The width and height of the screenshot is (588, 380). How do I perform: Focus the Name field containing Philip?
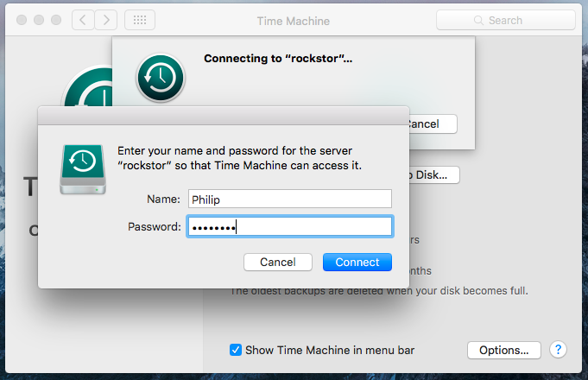pyautogui.click(x=290, y=199)
